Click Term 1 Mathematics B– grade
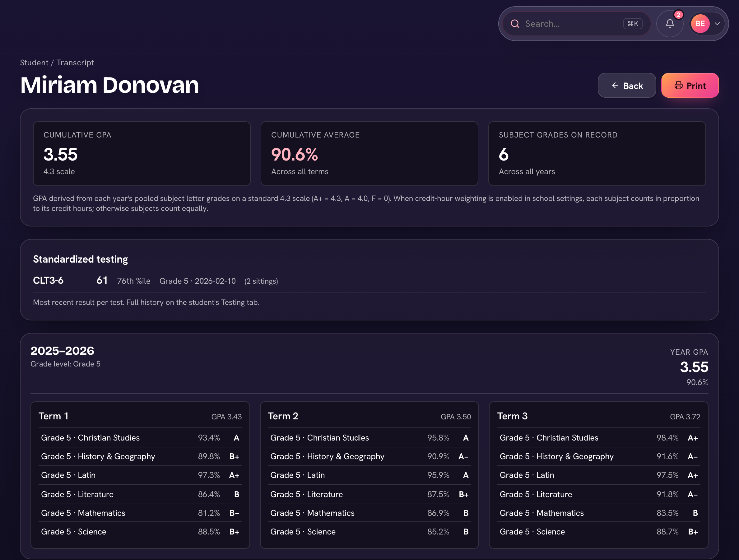The width and height of the screenshot is (739, 560). (x=234, y=513)
